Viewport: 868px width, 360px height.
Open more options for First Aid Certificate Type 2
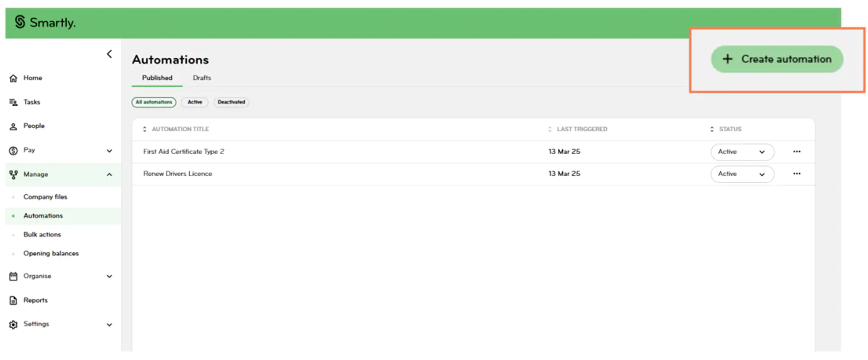pos(797,152)
